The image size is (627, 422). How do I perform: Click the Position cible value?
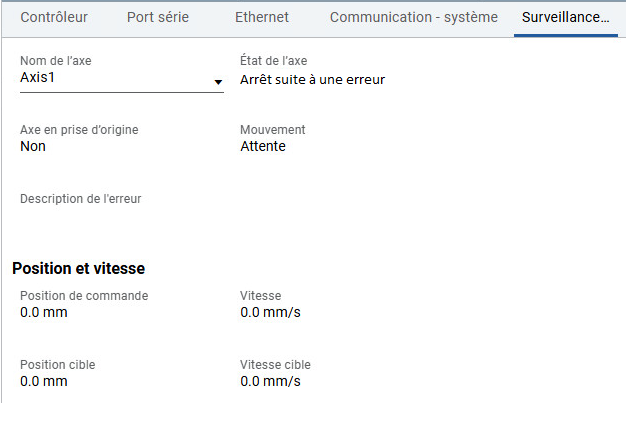(44, 381)
